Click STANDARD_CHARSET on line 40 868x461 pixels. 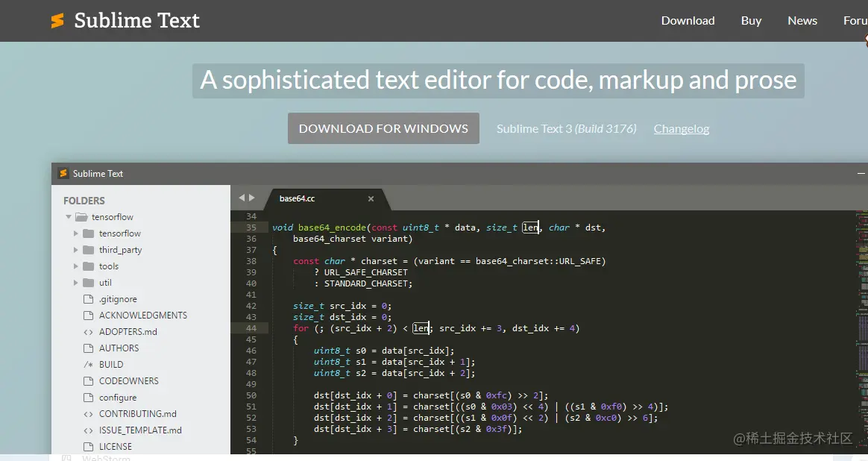pos(365,283)
